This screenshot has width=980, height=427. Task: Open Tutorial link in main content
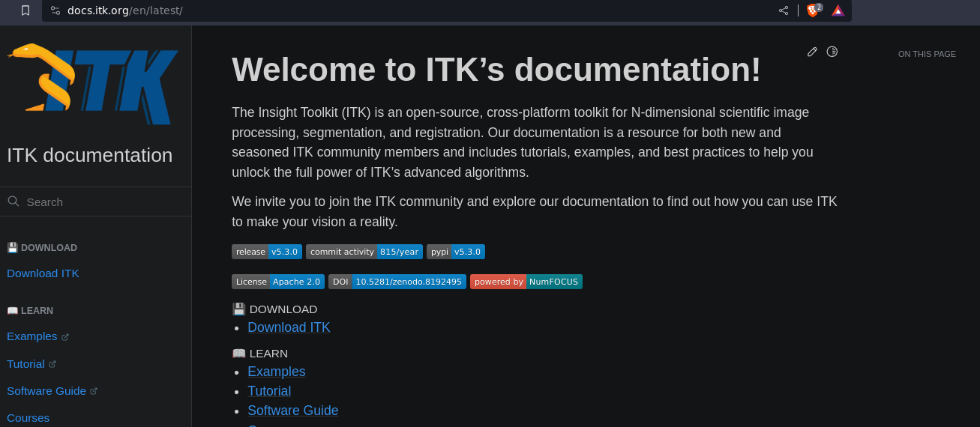coord(269,391)
